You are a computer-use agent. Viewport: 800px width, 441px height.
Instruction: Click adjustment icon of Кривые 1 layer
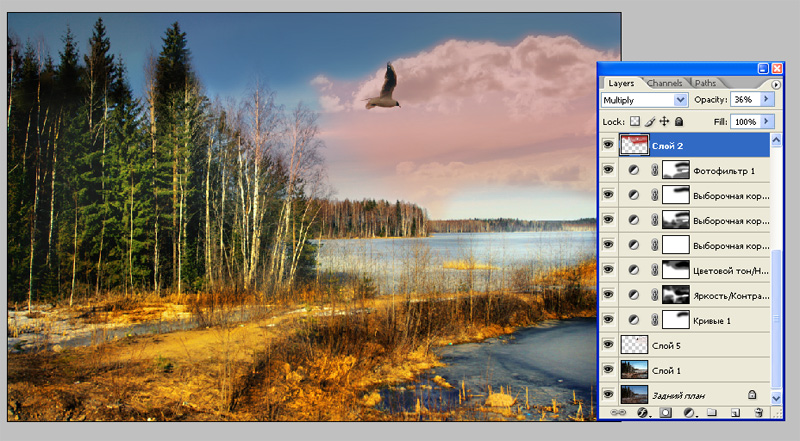[x=634, y=320]
